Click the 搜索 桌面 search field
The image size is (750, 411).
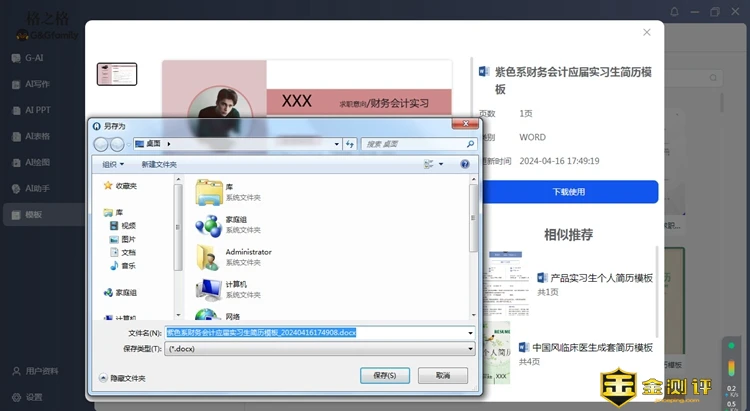pos(410,144)
